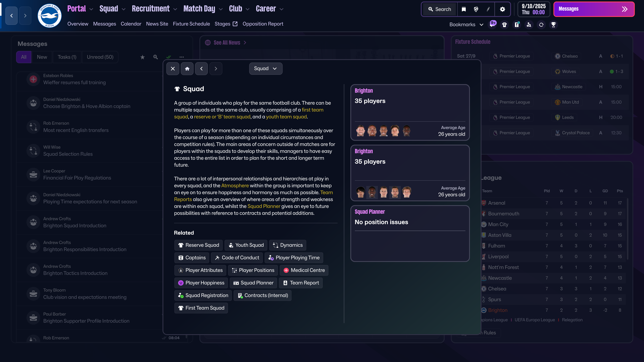Open the Recruitment menu
Image resolution: width=644 pixels, height=362 pixels.
(x=151, y=9)
